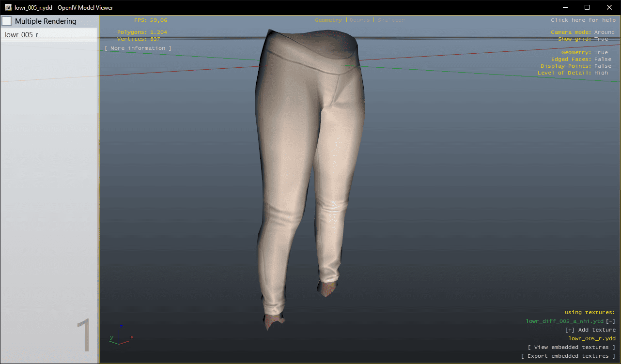
Task: Click Export embedded textures
Action: pos(568,356)
